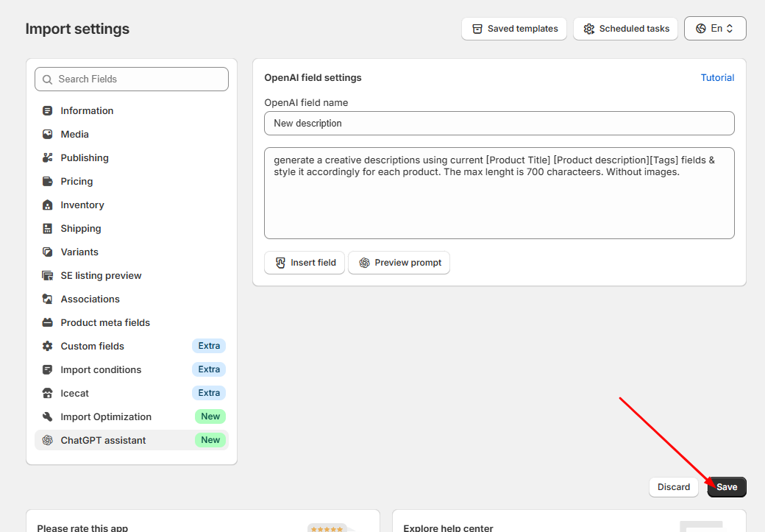Click the Extra badge beside Icecat
The image size is (765, 532).
209,393
